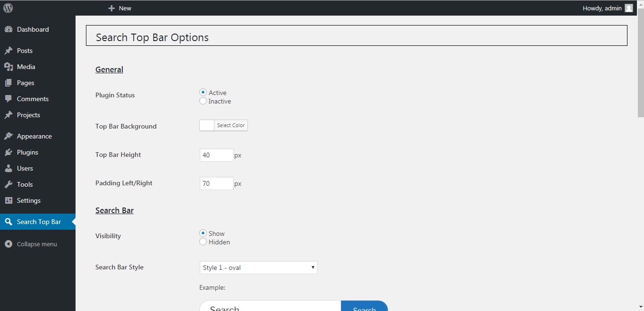Click the Top Bar Background color swatch

coord(207,125)
